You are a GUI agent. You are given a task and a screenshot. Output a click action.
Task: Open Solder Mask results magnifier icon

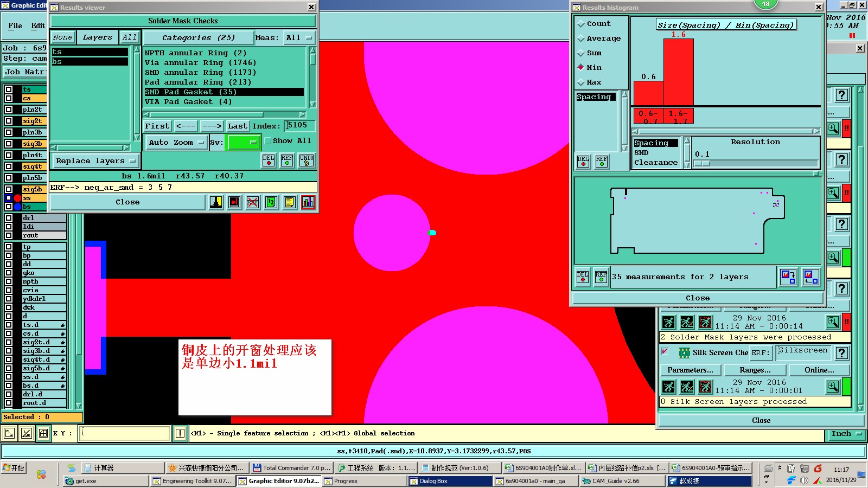tap(833, 323)
